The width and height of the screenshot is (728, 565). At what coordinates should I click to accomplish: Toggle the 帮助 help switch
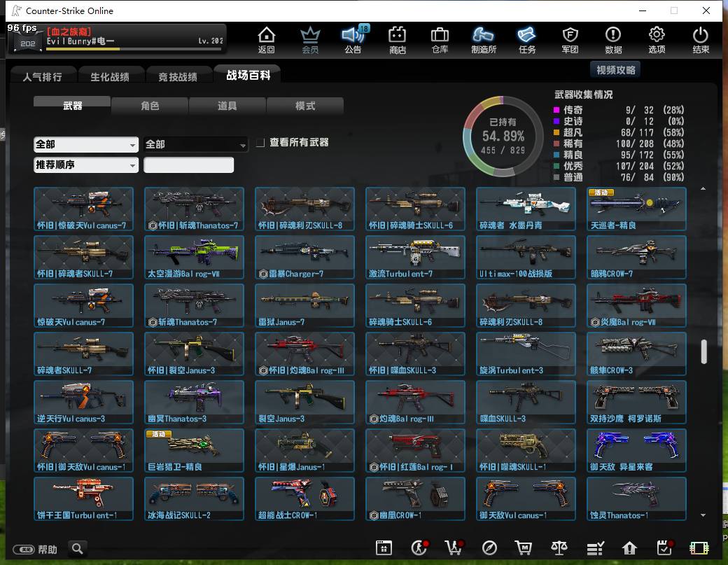coord(24,550)
